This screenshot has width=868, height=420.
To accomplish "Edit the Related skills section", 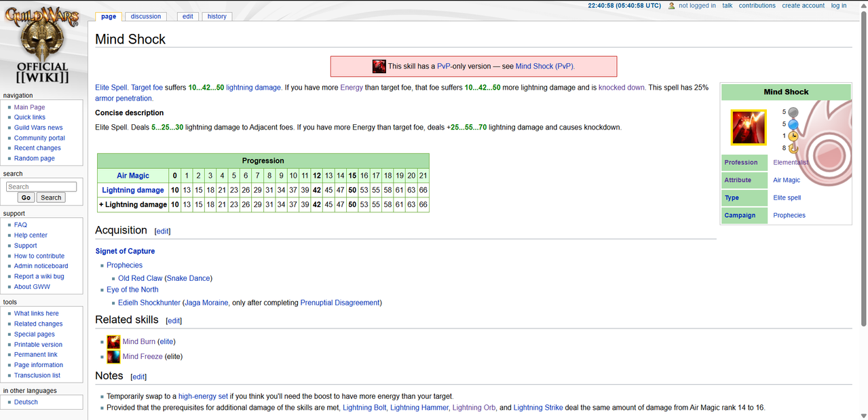I will 174,321.
